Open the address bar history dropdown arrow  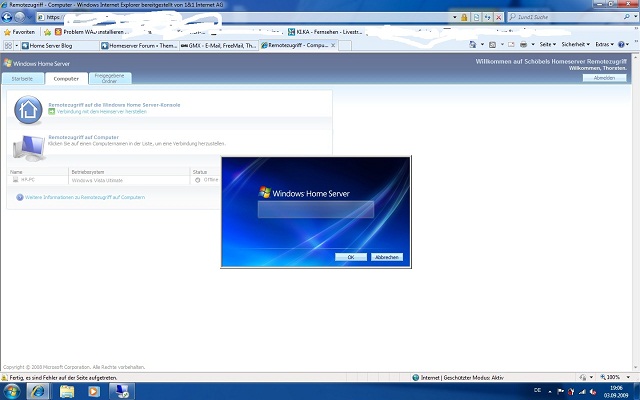point(455,17)
